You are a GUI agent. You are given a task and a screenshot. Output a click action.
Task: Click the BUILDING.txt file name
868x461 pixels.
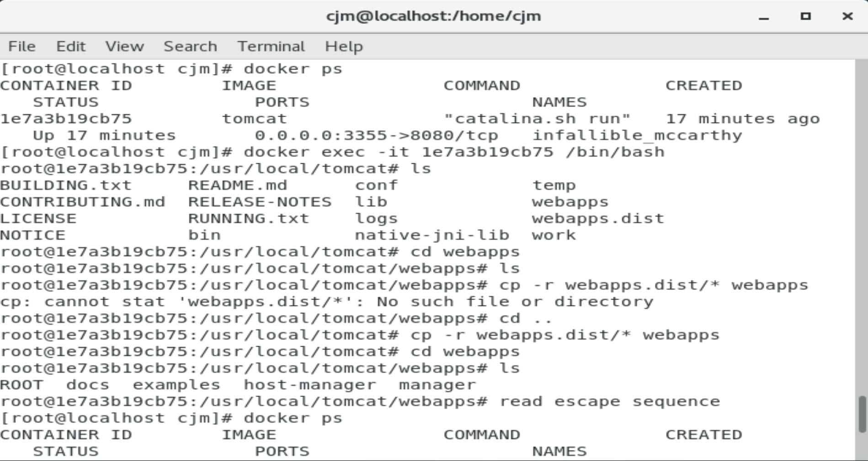[x=66, y=185]
